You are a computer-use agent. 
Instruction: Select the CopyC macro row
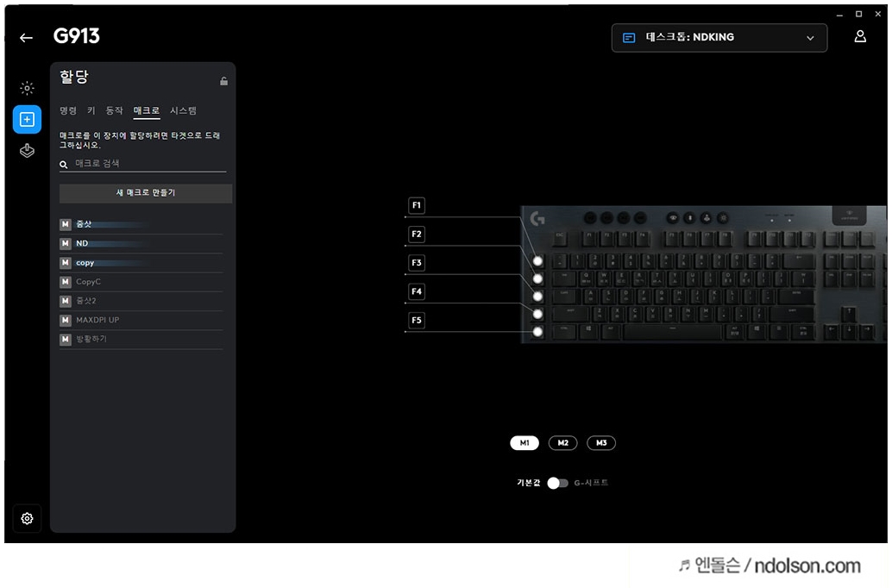click(141, 281)
